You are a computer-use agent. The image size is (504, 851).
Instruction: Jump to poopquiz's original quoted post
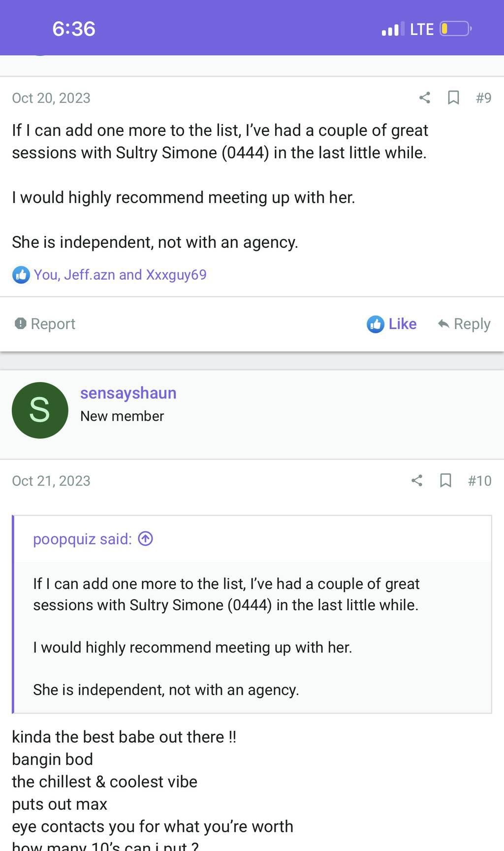pos(146,539)
